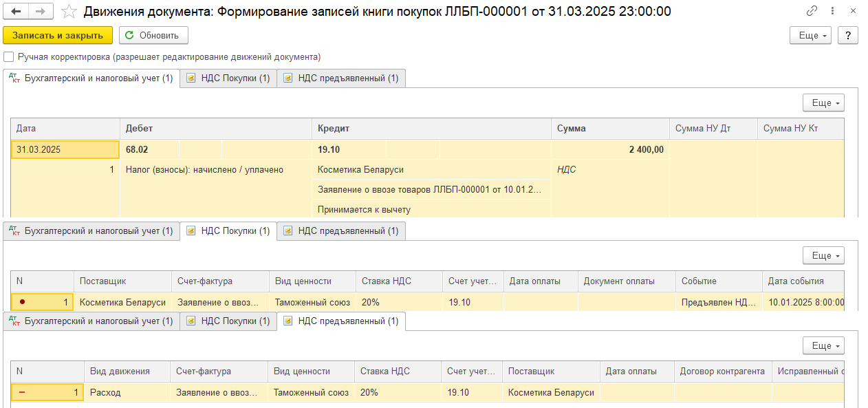Screen dimensions: 868x408
Task: Click Договор контрагента column header
Action: (x=723, y=371)
